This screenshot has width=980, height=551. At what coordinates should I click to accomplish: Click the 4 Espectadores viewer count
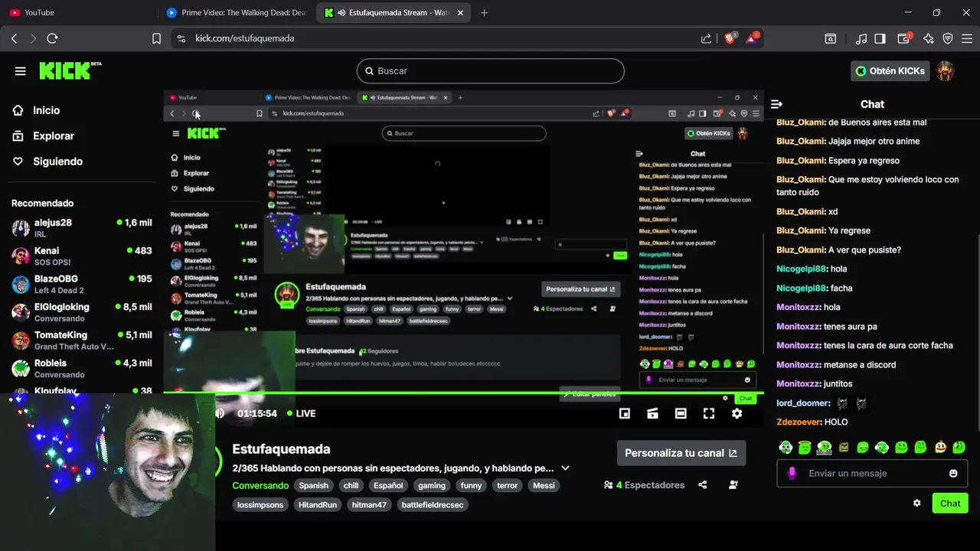(644, 485)
